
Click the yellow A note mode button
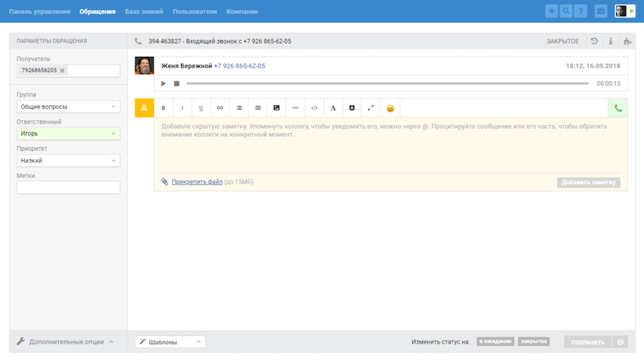pyautogui.click(x=144, y=108)
